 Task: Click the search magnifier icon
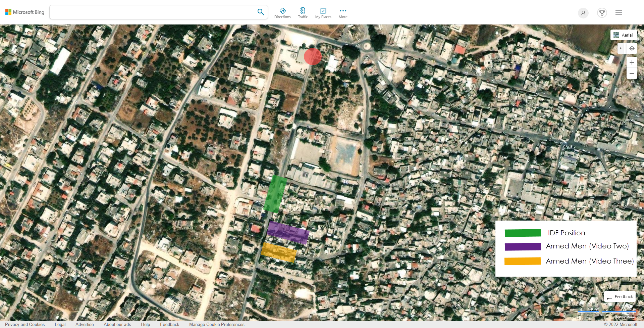tap(261, 12)
